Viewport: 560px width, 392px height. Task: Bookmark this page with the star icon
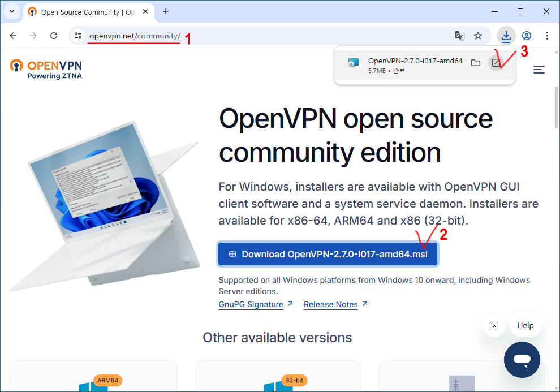pyautogui.click(x=478, y=36)
